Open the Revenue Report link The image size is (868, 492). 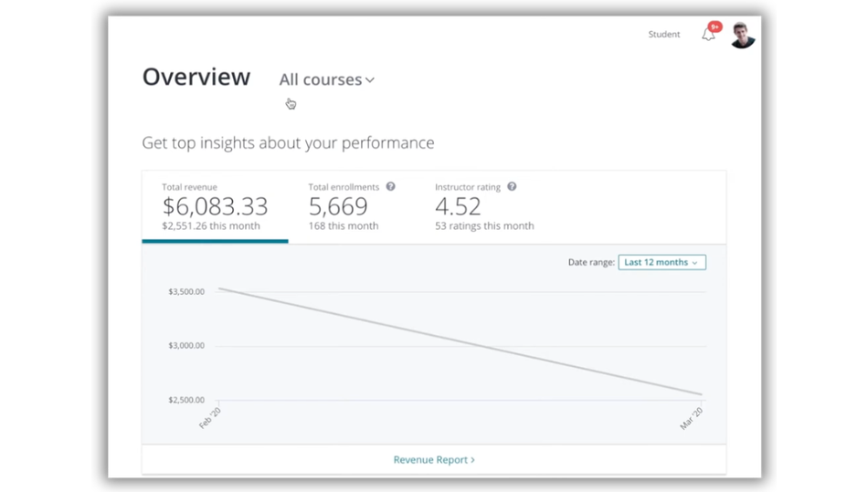point(434,460)
